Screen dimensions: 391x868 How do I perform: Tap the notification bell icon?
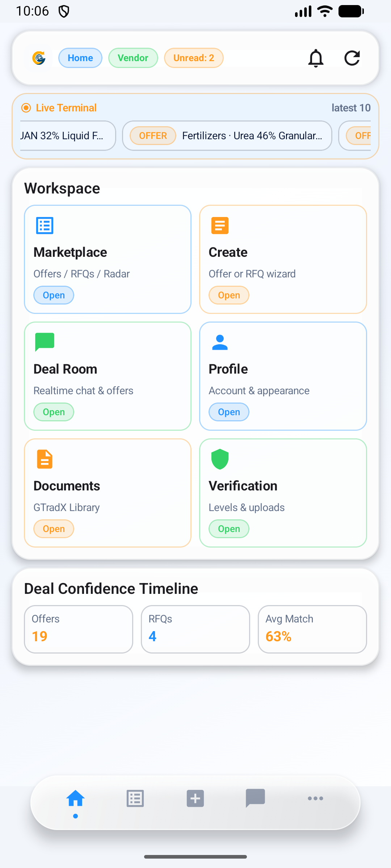pyautogui.click(x=316, y=58)
